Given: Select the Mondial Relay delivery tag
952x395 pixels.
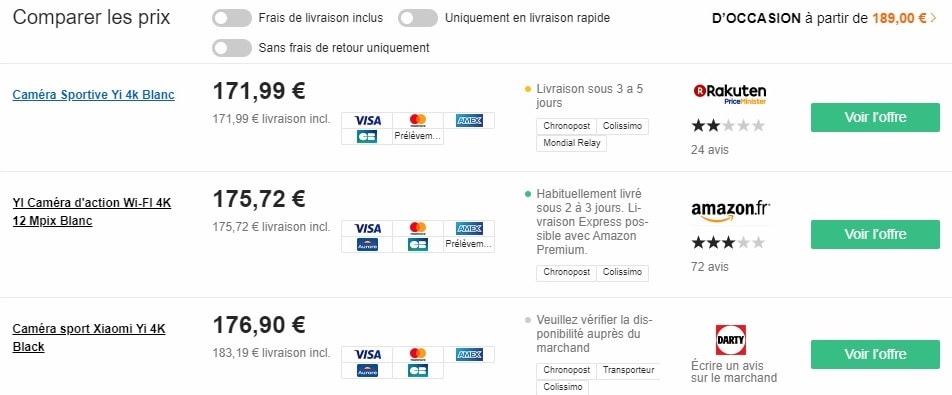Looking at the screenshot, I should point(571,143).
